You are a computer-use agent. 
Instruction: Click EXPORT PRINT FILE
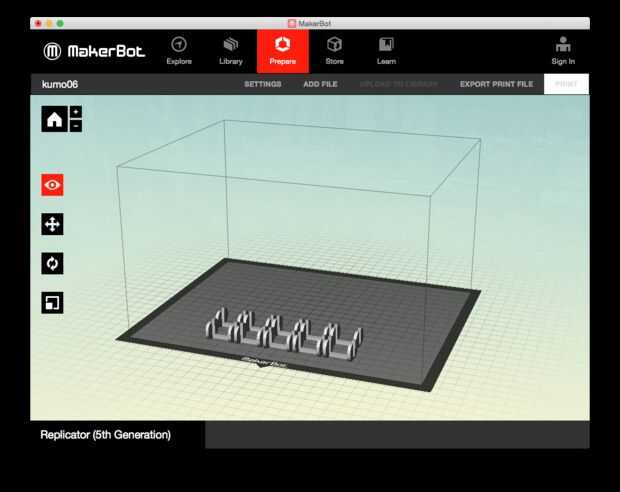pyautogui.click(x=496, y=84)
